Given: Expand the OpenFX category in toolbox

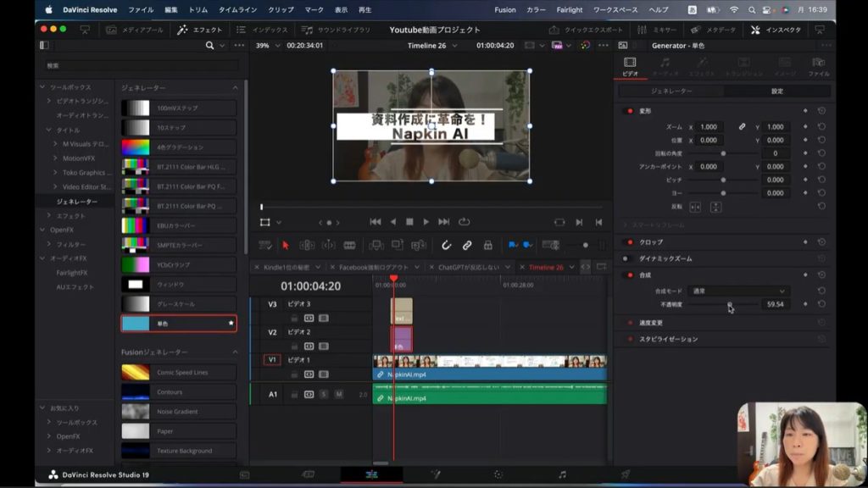Looking at the screenshot, I should 62,230.
